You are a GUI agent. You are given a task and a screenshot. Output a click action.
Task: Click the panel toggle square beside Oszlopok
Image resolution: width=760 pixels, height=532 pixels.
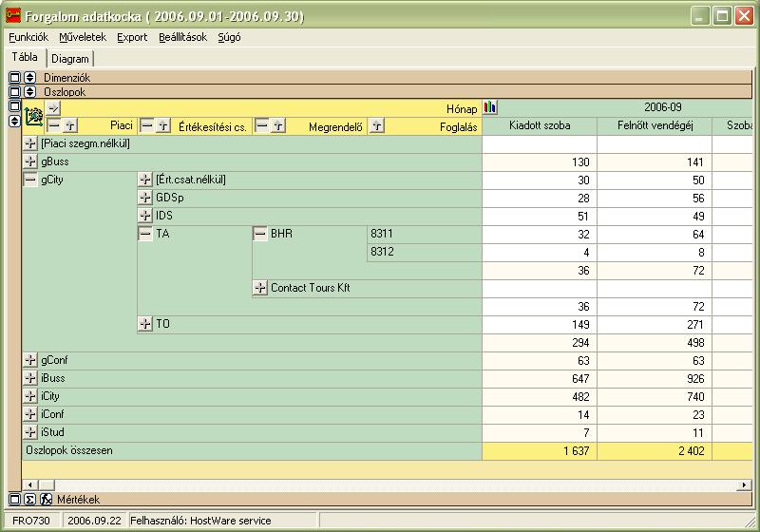pos(14,91)
